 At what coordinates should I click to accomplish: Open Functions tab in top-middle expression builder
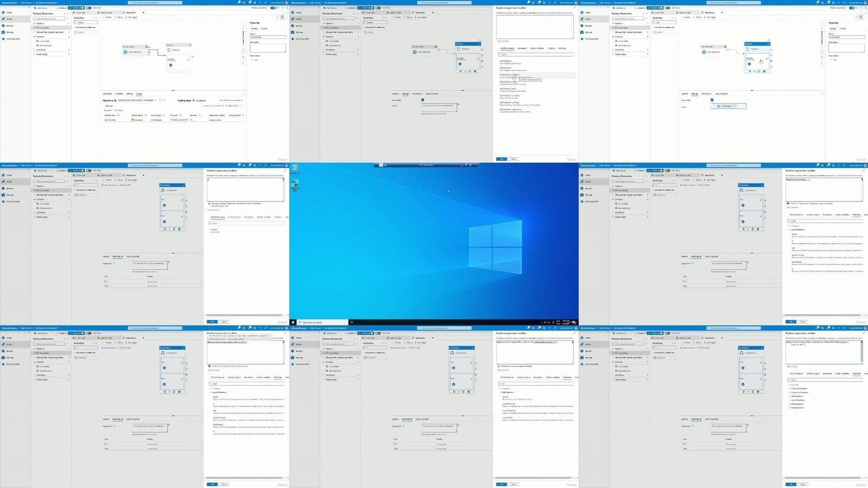pyautogui.click(x=551, y=48)
